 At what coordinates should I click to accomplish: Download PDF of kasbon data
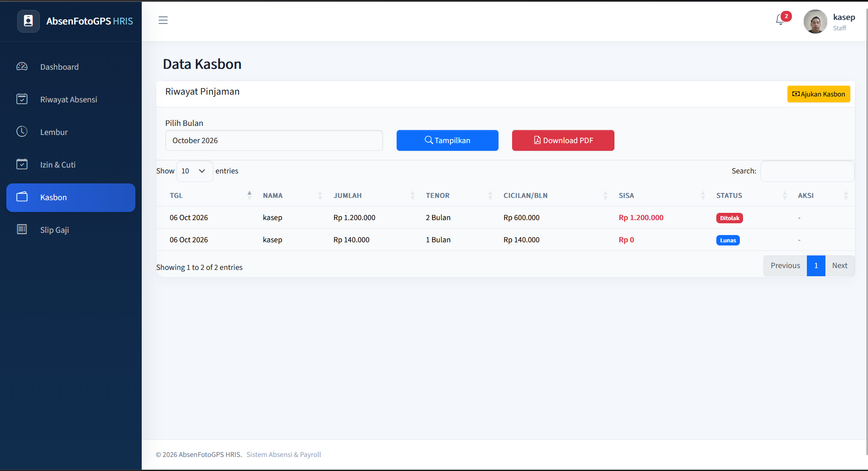(x=563, y=140)
